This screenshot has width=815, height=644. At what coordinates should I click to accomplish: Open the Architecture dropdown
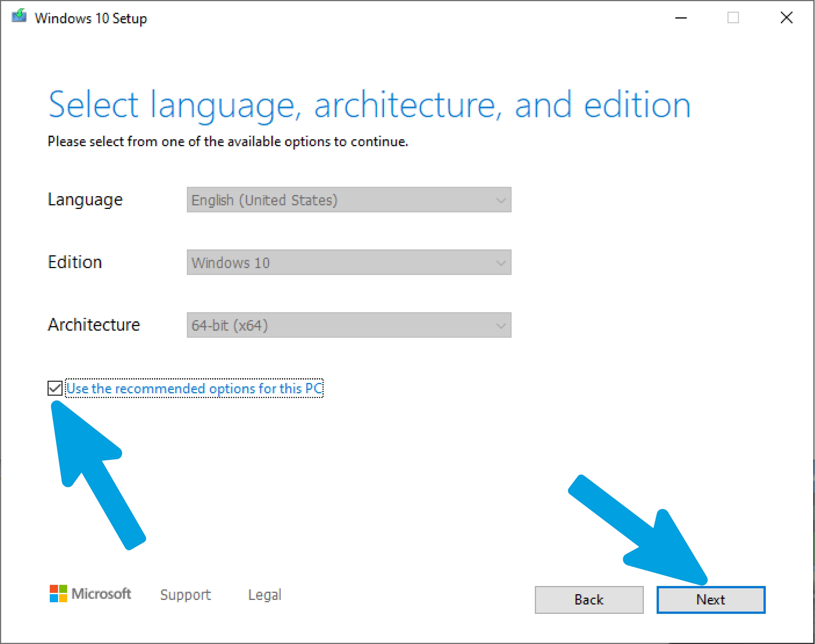pyautogui.click(x=349, y=325)
